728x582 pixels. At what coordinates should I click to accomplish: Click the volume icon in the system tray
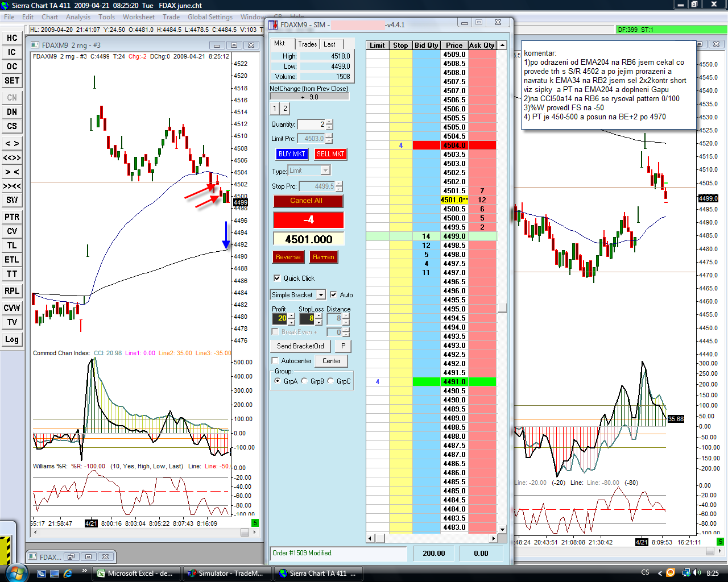(x=697, y=573)
